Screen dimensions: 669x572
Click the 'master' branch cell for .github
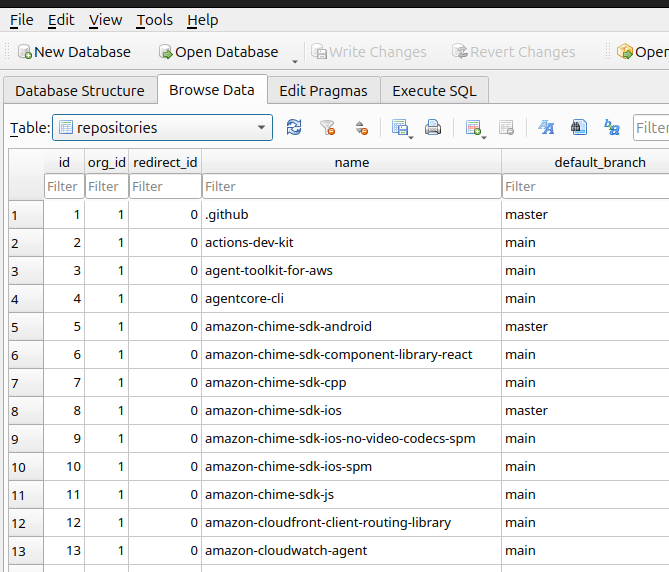click(x=585, y=215)
